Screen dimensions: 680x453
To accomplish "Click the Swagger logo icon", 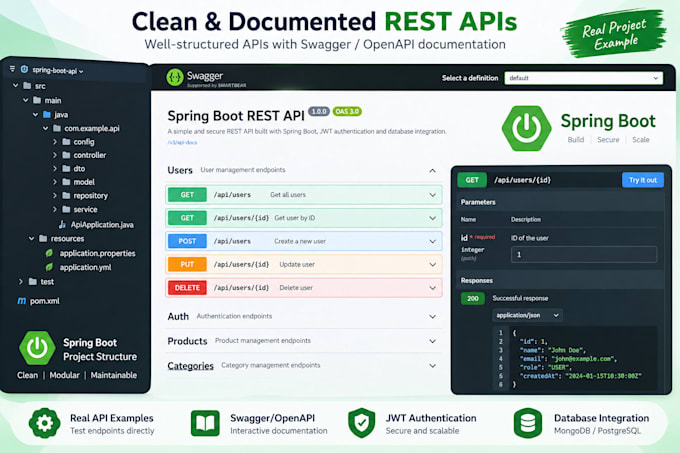I will tap(175, 78).
